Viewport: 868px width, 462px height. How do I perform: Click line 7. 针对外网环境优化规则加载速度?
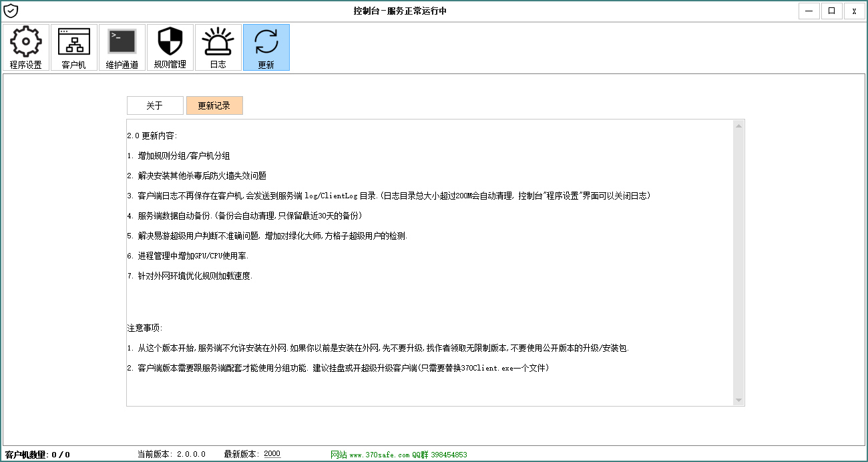tap(190, 276)
